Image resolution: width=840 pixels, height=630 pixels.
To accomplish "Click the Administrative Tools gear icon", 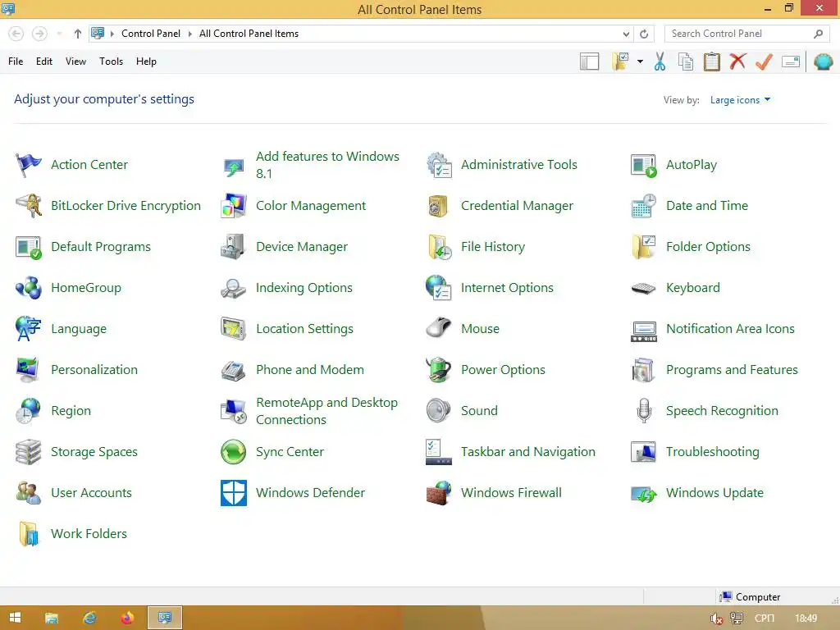I will pyautogui.click(x=439, y=164).
